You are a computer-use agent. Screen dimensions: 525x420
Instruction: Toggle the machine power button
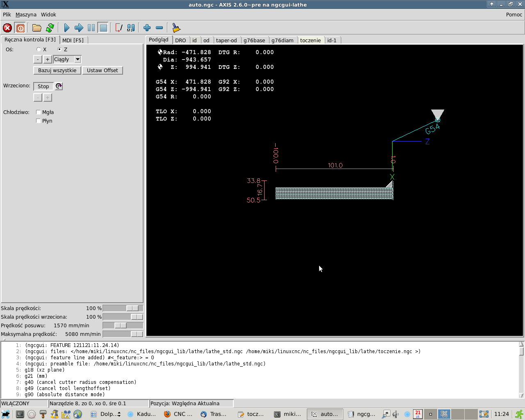tap(21, 28)
